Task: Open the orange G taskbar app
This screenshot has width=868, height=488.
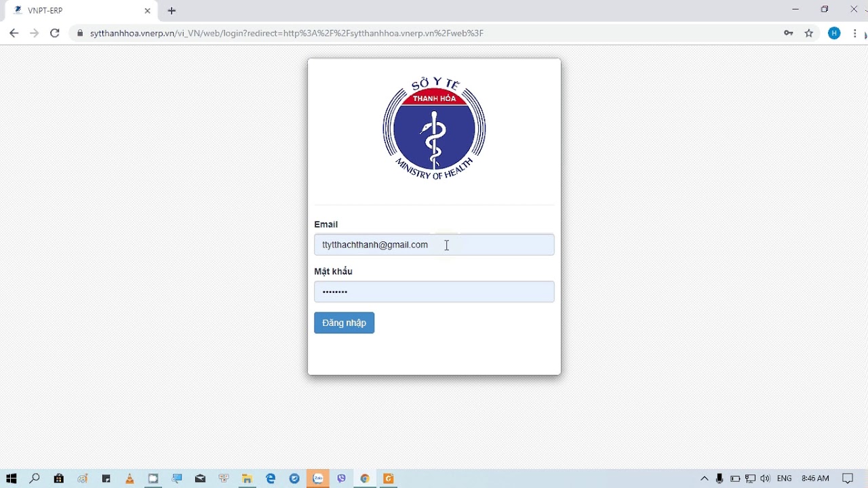Action: (x=389, y=479)
